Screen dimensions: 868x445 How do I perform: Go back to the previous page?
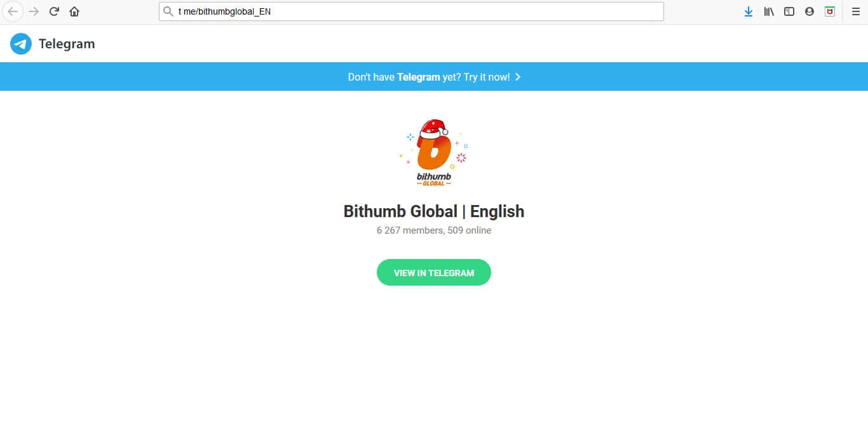13,11
